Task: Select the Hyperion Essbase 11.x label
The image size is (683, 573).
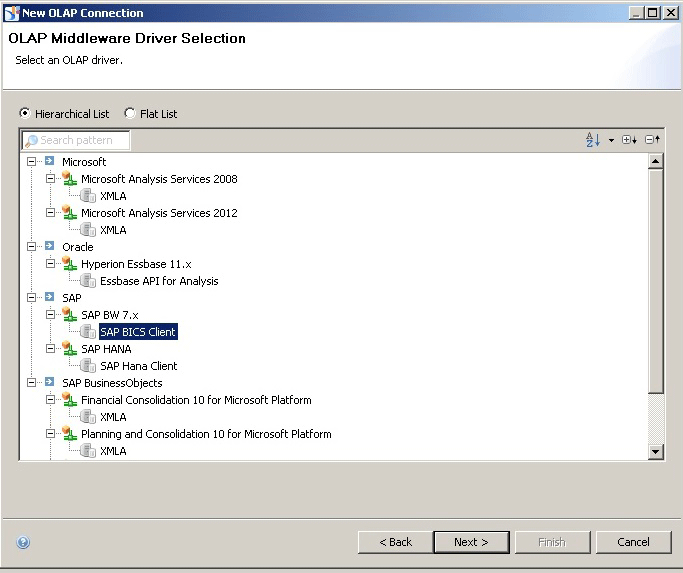Action: click(136, 264)
